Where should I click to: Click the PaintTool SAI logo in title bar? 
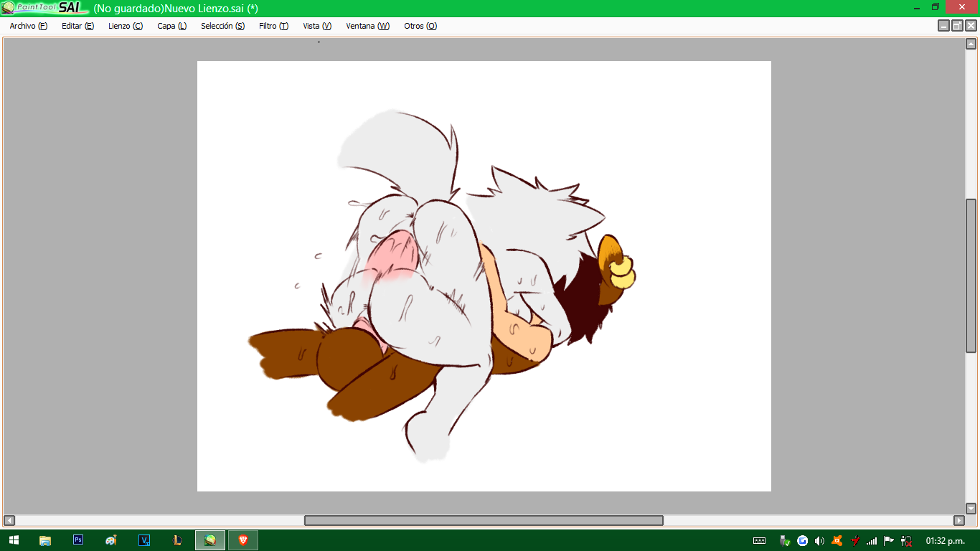(45, 8)
